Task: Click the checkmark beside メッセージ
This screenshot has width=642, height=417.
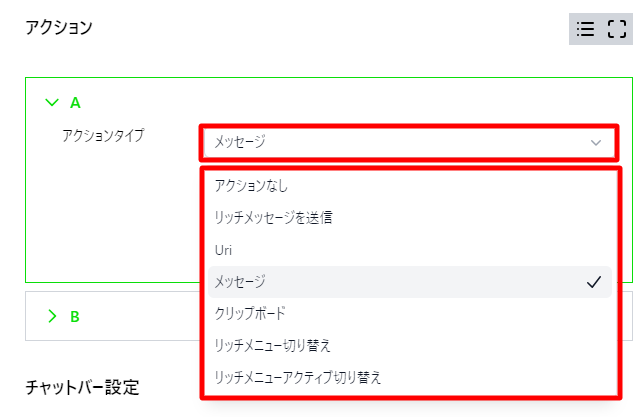Action: tap(594, 282)
